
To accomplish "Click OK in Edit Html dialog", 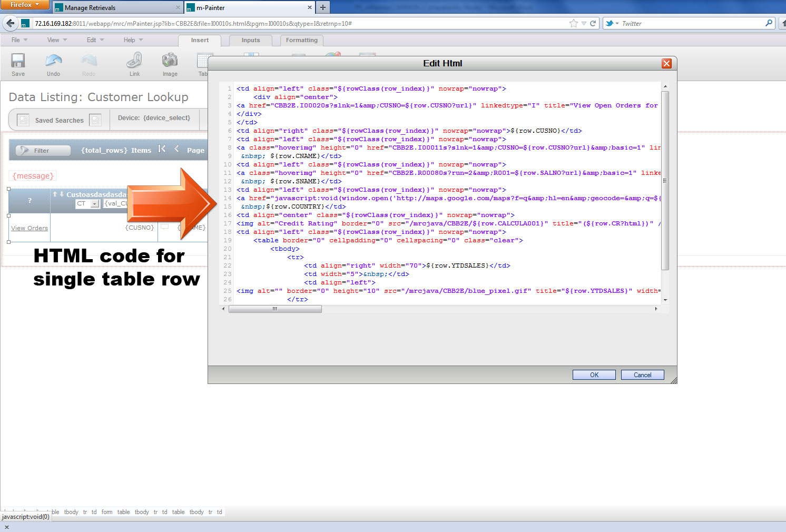I will click(x=594, y=375).
